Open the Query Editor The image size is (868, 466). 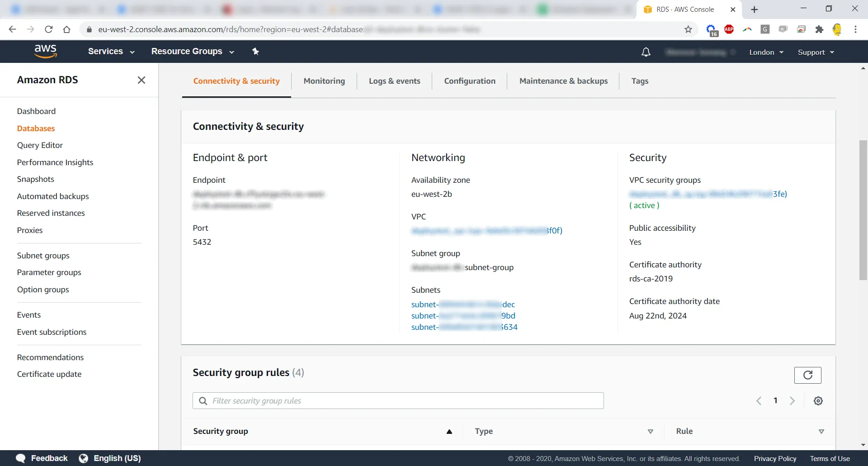(x=40, y=145)
